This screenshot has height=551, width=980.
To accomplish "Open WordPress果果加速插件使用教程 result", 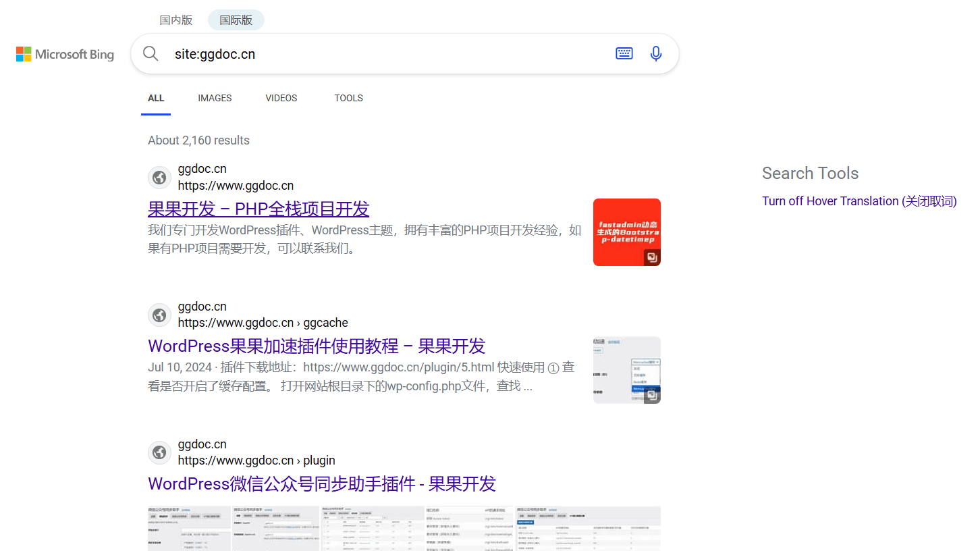I will coord(317,346).
